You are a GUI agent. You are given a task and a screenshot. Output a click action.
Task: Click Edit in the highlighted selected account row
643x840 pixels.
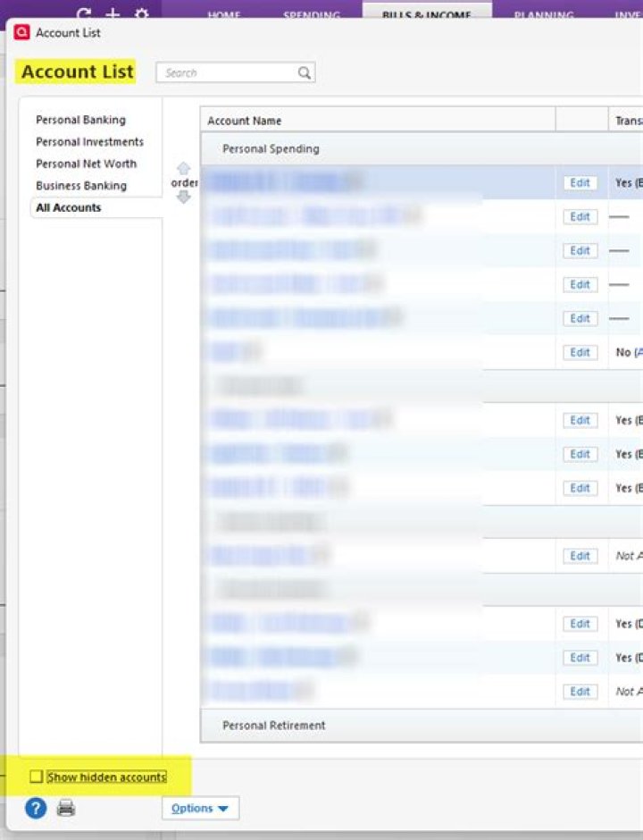580,182
